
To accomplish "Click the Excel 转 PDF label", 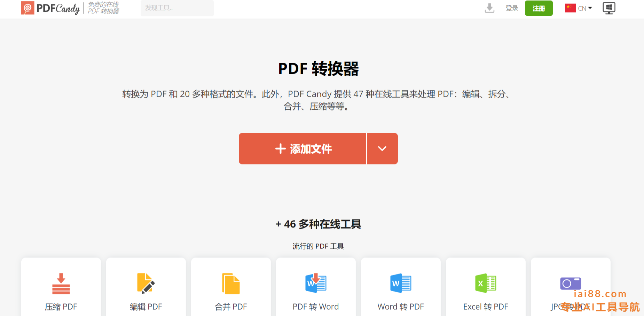I will pyautogui.click(x=486, y=307).
